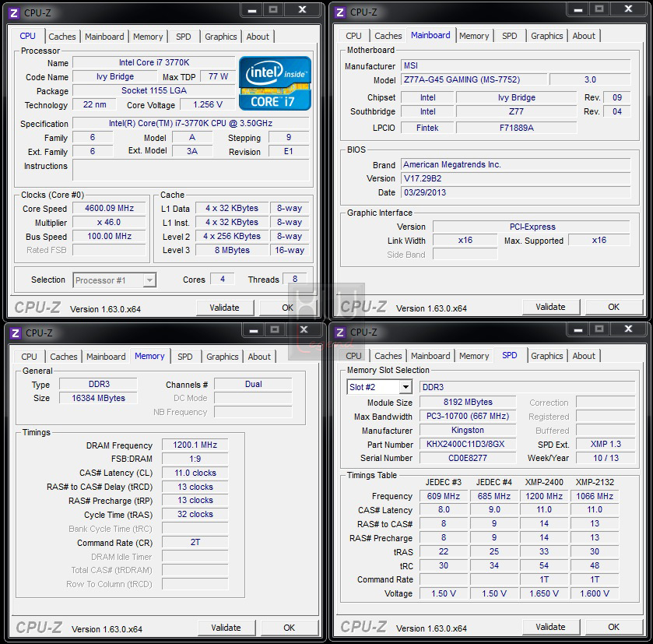653x644 pixels.
Task: Open About tab in the Mainboard window
Action: click(584, 36)
